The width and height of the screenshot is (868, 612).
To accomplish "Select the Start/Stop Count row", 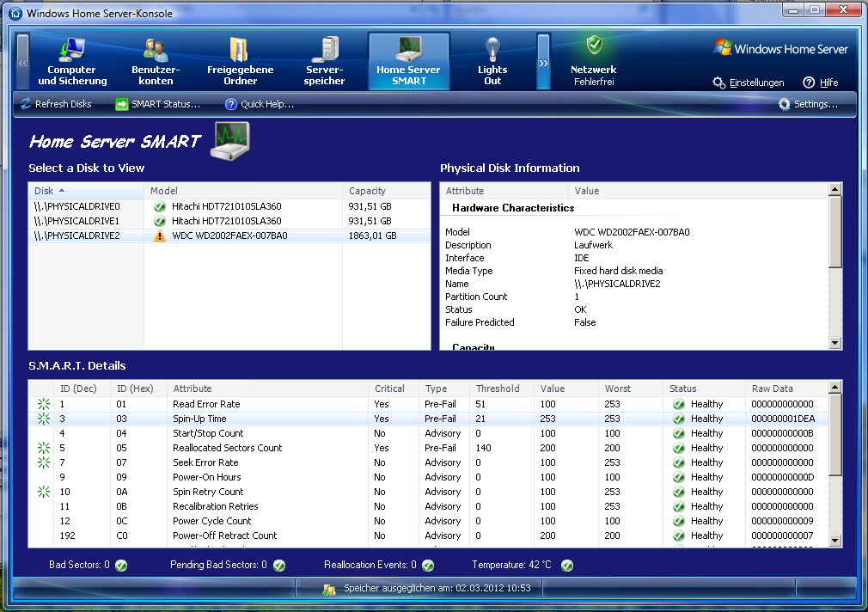I will tap(429, 433).
